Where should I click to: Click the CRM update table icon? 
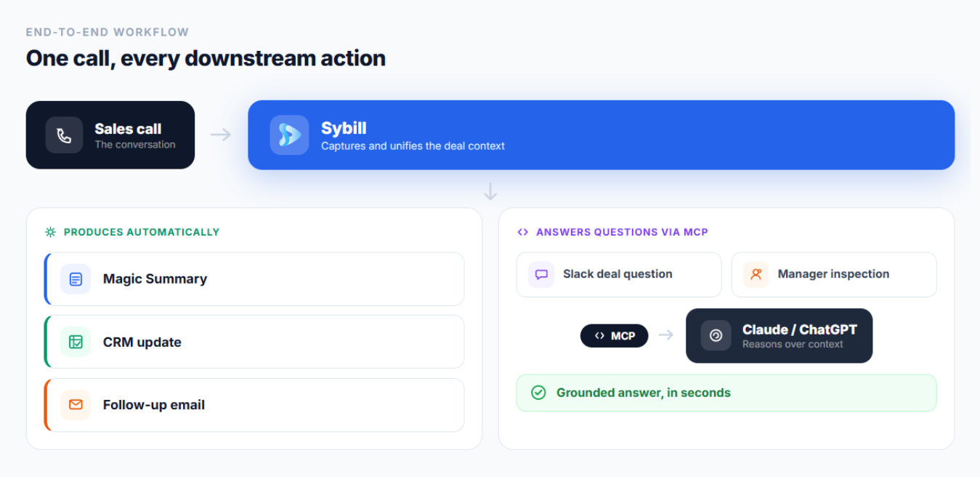pyautogui.click(x=76, y=342)
